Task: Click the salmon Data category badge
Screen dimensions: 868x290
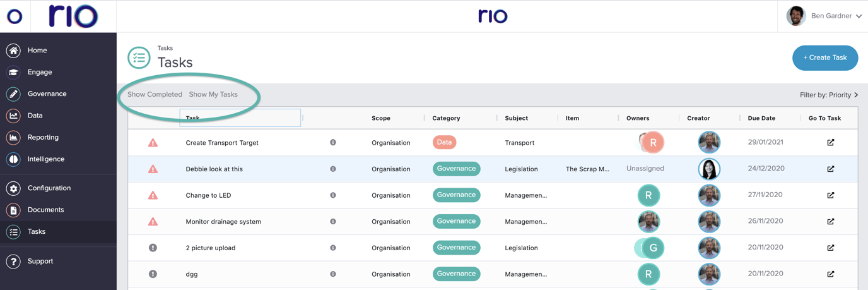Action: tap(444, 143)
